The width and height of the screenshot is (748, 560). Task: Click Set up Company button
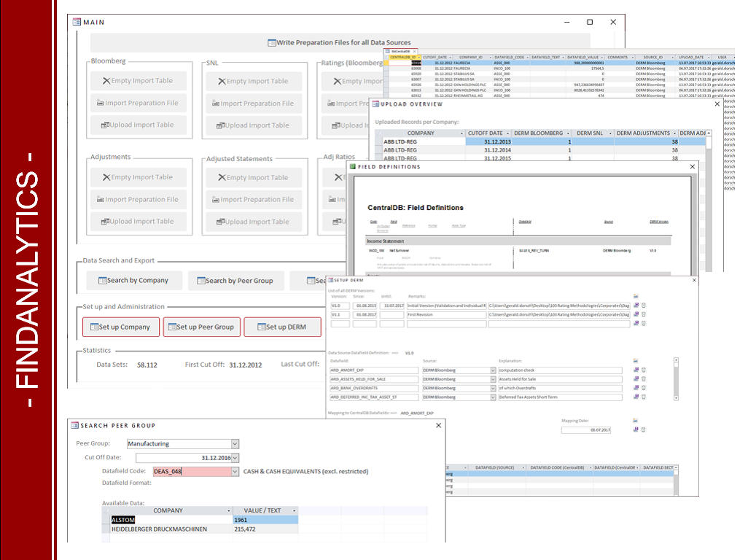pyautogui.click(x=120, y=327)
